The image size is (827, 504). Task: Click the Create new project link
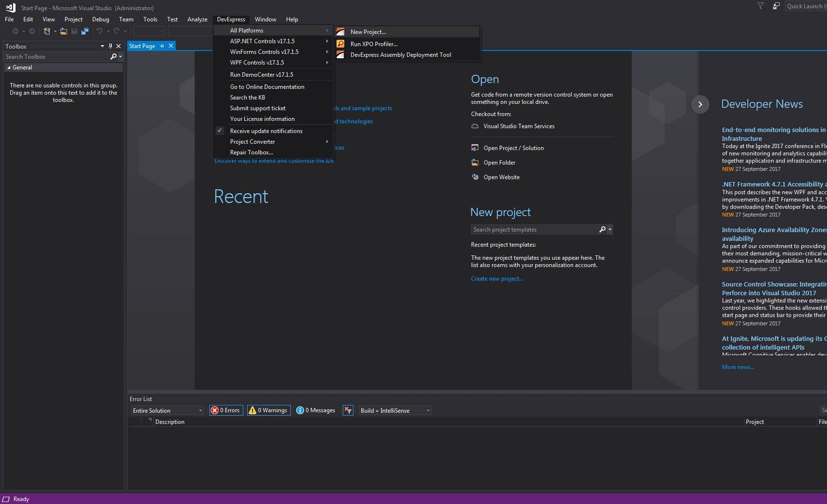[x=497, y=279]
